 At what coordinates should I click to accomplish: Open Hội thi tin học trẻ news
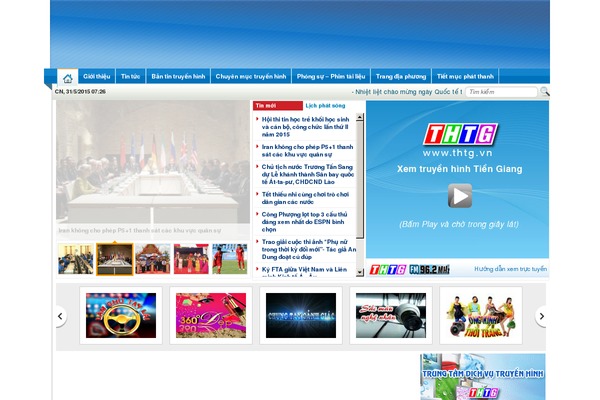(x=306, y=127)
